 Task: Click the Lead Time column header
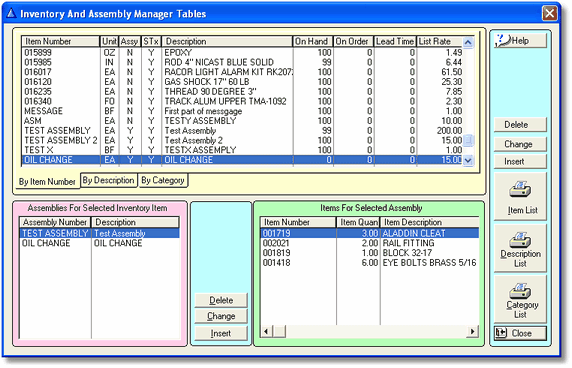(395, 42)
